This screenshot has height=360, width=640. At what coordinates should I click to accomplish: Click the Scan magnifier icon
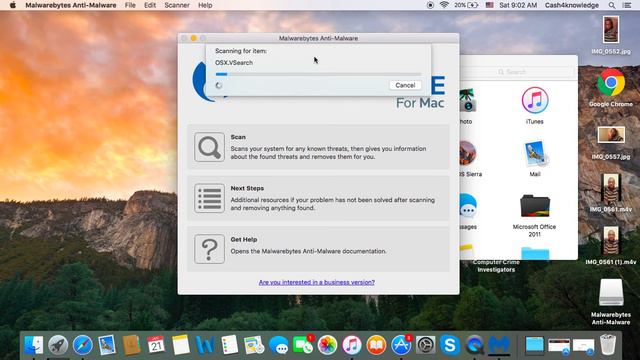tap(209, 147)
